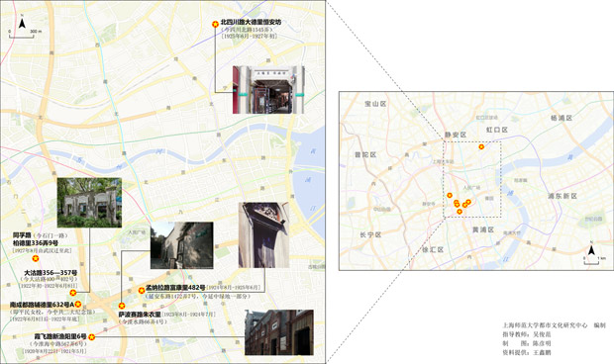This screenshot has height=364, width=614.
Task: Open the 大德里 gateway photo thumbnail
Action: [x=268, y=90]
